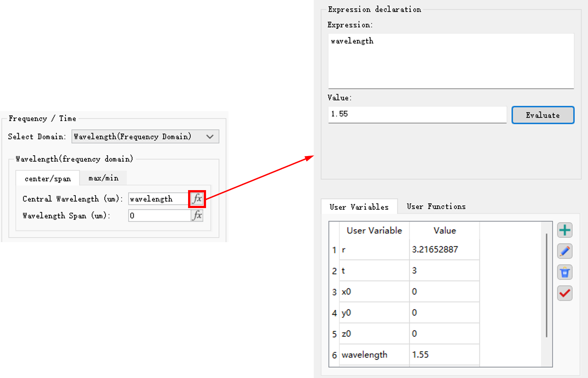Select the 'wavelength' user variable row
588x378 pixels.
[x=404, y=355]
